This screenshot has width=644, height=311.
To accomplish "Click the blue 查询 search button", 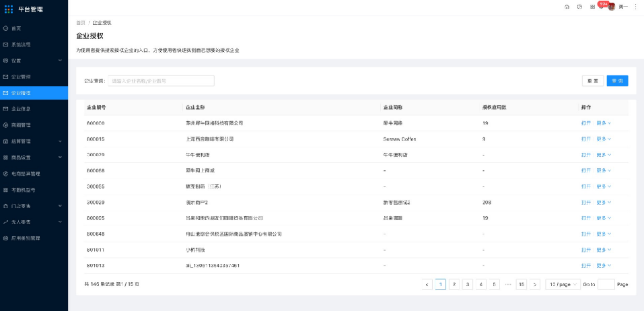I will [617, 81].
